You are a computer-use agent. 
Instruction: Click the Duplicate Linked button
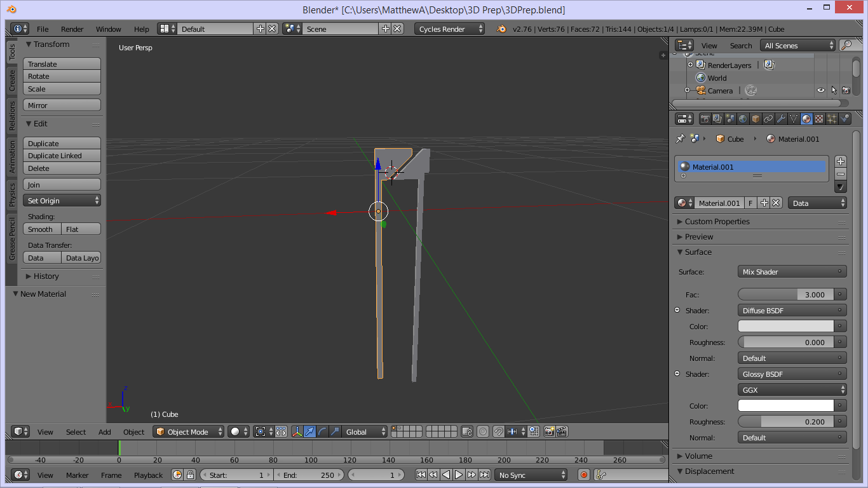(x=62, y=155)
